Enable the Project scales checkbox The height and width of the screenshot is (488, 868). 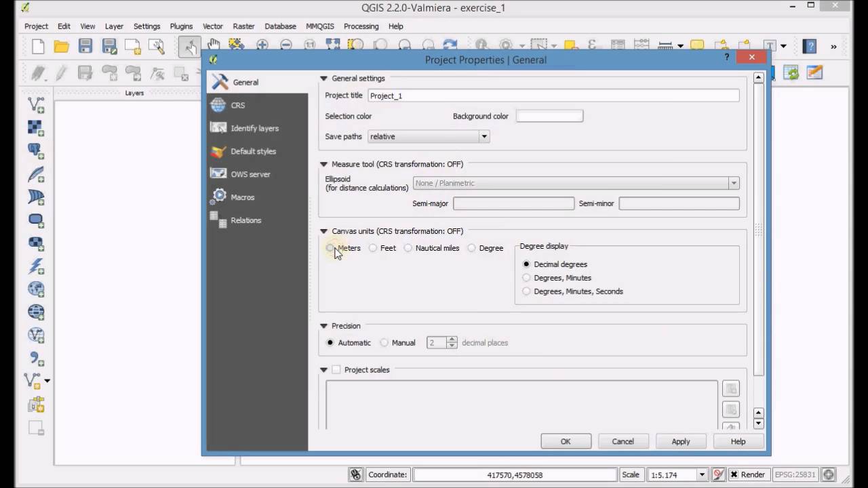tap(336, 370)
